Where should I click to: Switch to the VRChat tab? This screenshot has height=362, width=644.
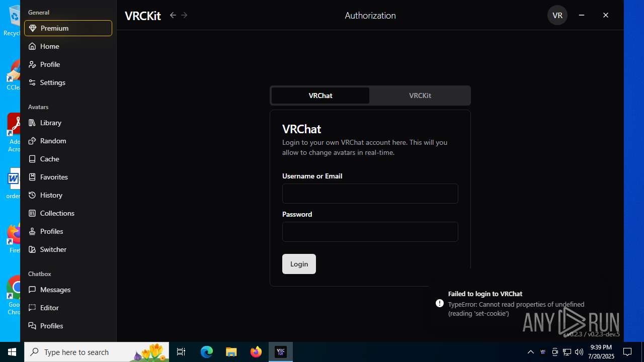point(320,96)
